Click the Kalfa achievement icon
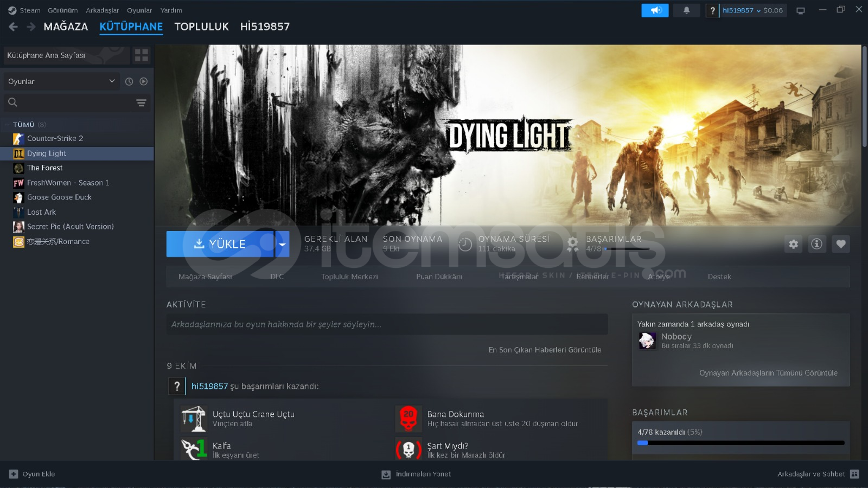This screenshot has width=868, height=488. point(193,449)
